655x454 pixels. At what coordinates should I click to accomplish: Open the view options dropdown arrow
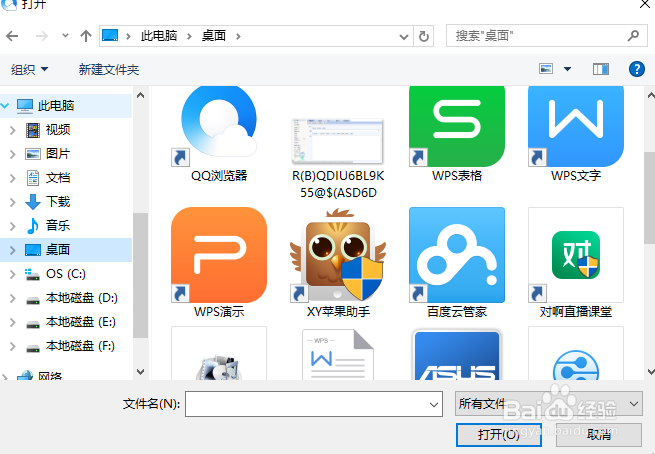pos(567,69)
